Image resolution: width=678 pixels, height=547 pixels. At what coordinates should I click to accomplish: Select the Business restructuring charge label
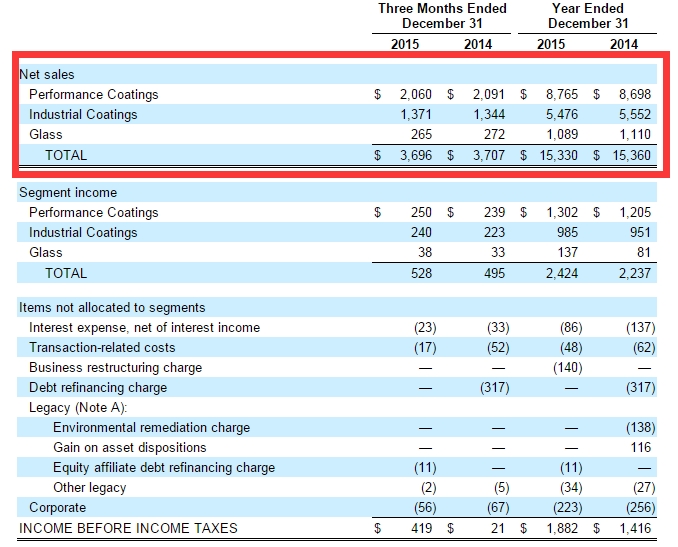(x=115, y=367)
